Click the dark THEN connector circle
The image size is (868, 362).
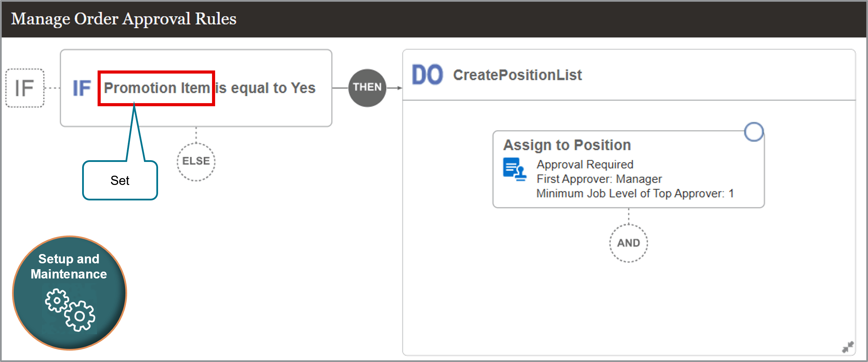pos(367,88)
